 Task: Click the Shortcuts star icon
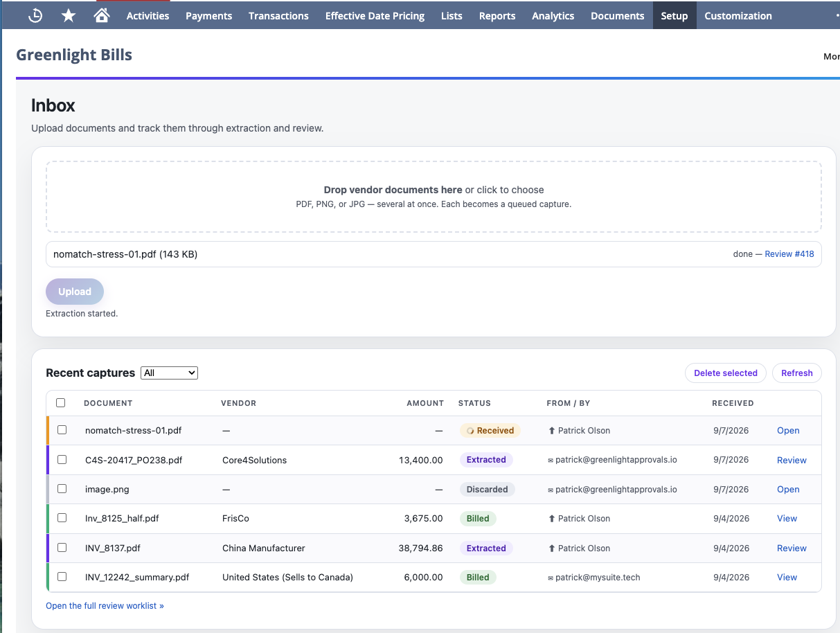(x=69, y=15)
